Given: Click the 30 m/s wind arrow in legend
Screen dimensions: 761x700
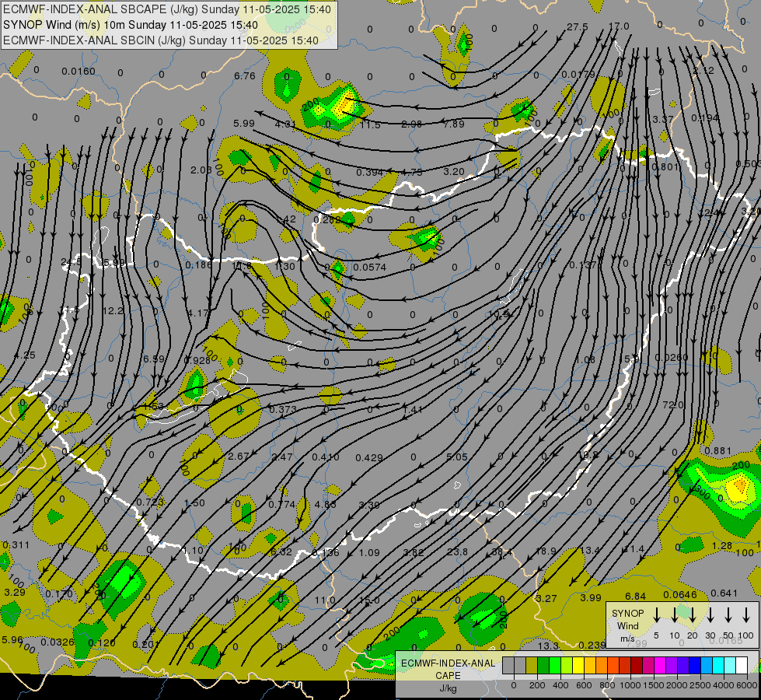Looking at the screenshot, I should [710, 614].
